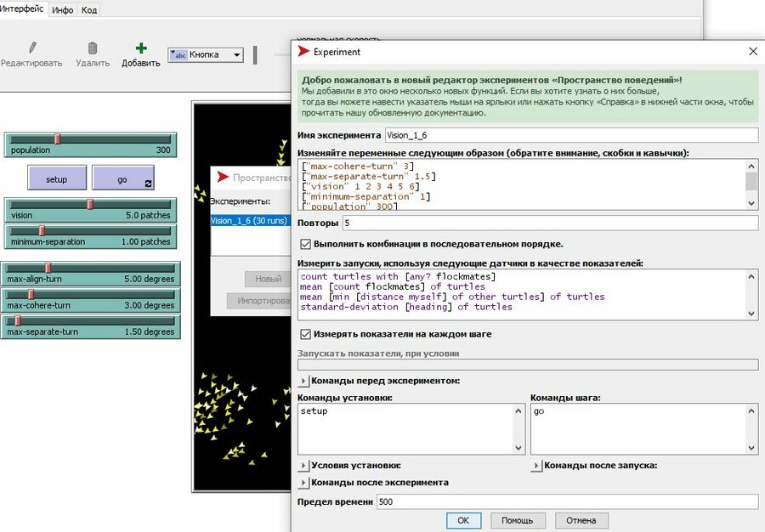The image size is (765, 532).
Task: Expand Команды перед экспериментом section
Action: coord(304,381)
